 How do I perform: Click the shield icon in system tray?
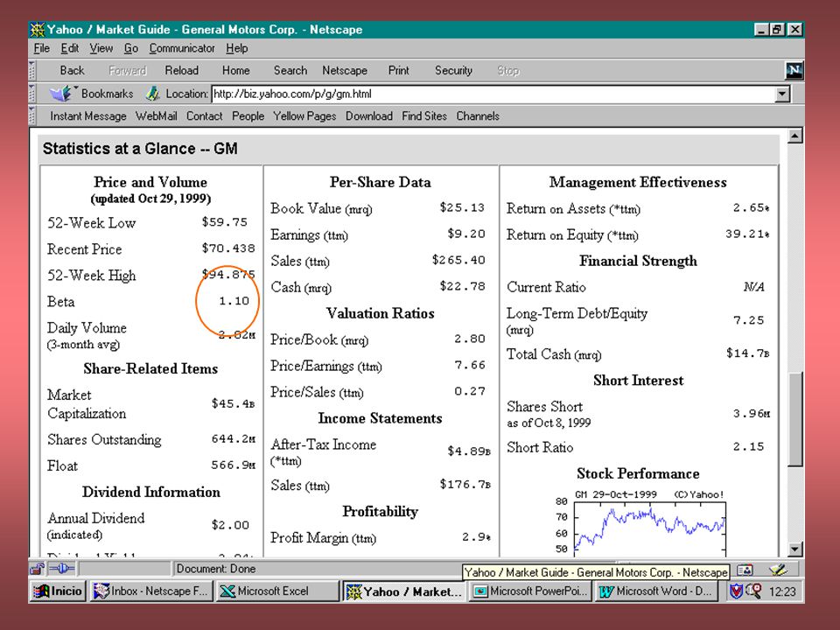(736, 591)
